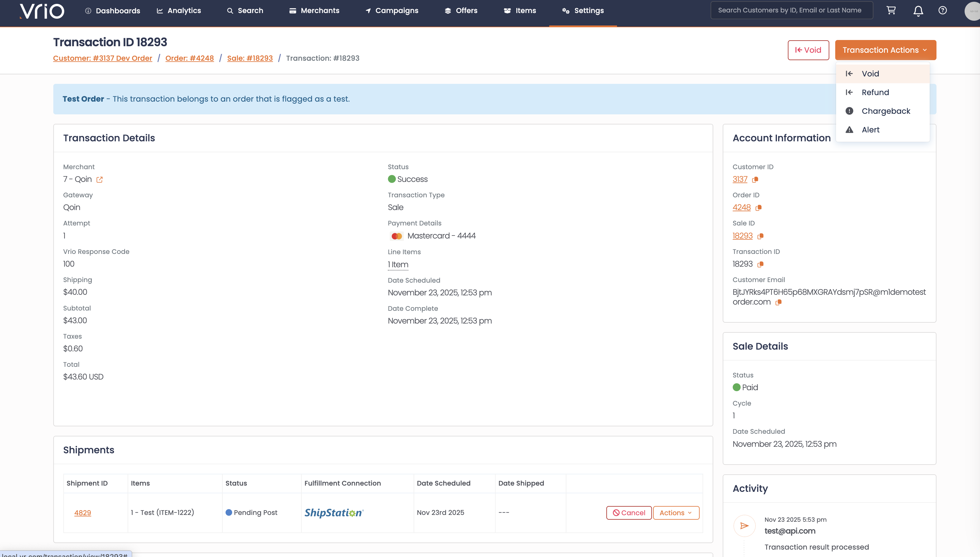Copy the customer email address
Image resolution: width=980 pixels, height=557 pixels.
click(778, 302)
